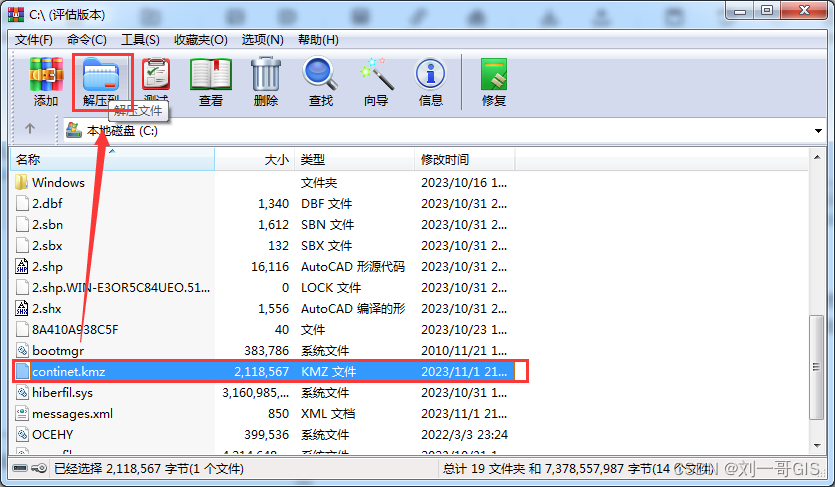This screenshot has width=835, height=487.
Task: Select the 2.sbx file
Action: [47, 245]
